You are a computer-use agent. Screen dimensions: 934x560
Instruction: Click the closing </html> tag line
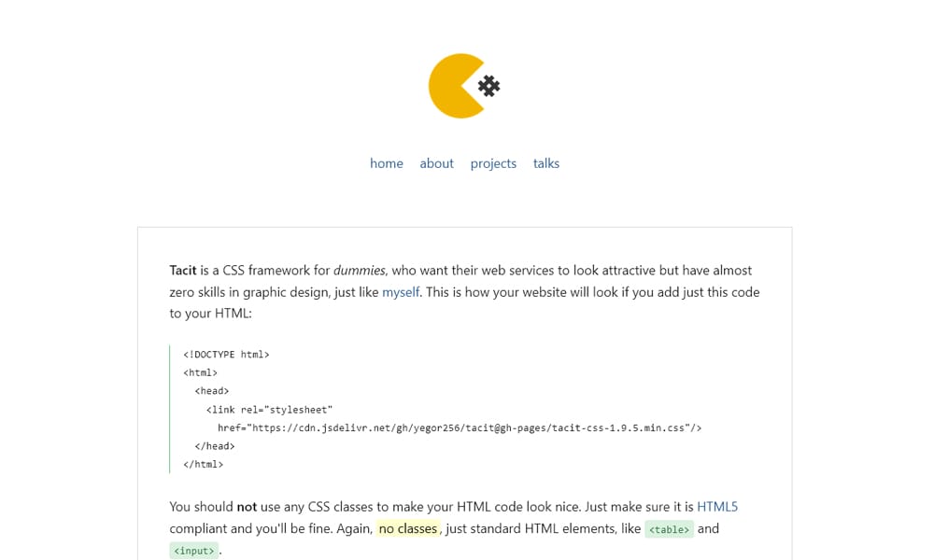(x=203, y=464)
